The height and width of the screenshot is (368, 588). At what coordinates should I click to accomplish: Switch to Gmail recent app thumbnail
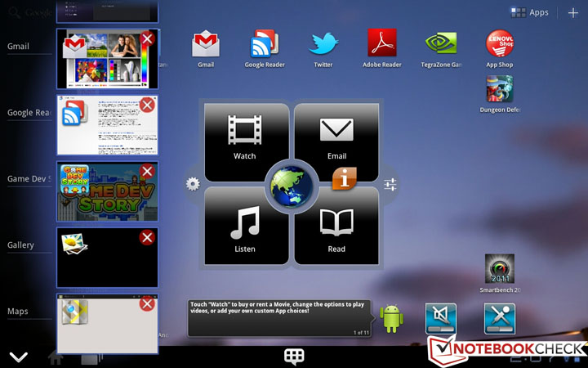coord(107,59)
